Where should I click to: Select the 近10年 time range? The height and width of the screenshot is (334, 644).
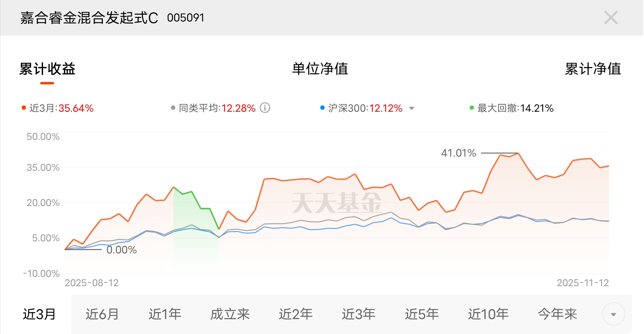488,314
